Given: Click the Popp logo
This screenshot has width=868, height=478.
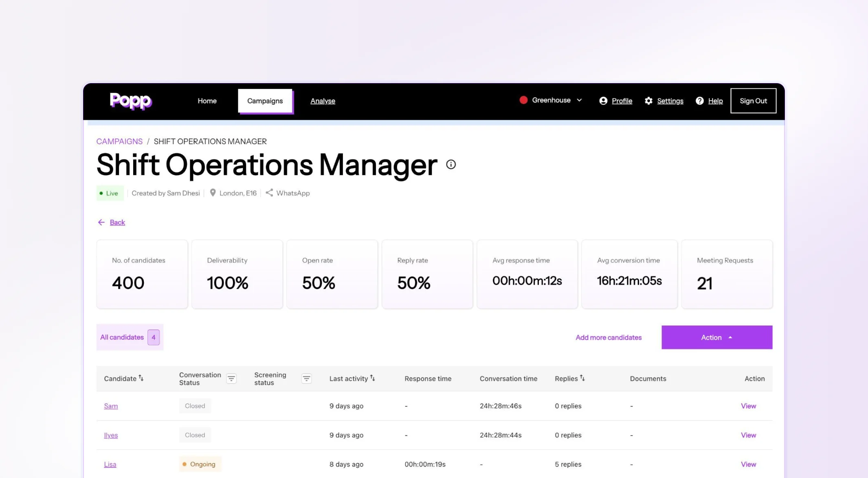Looking at the screenshot, I should point(130,101).
